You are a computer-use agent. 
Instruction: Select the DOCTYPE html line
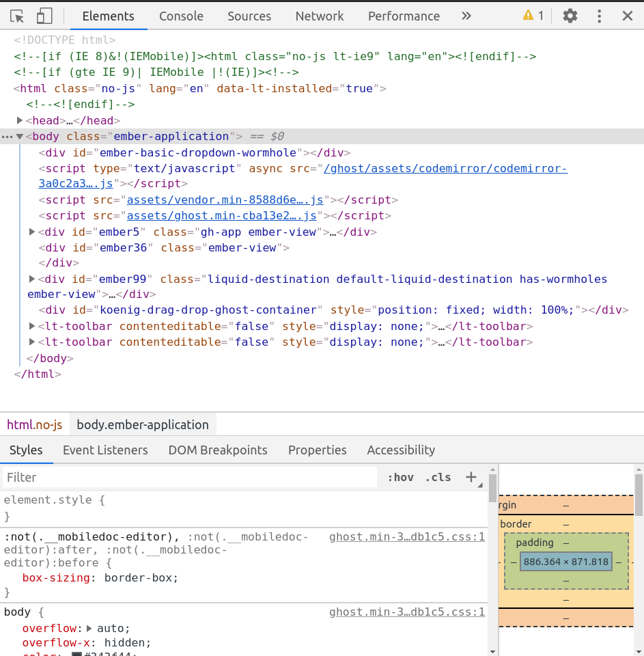[x=64, y=40]
